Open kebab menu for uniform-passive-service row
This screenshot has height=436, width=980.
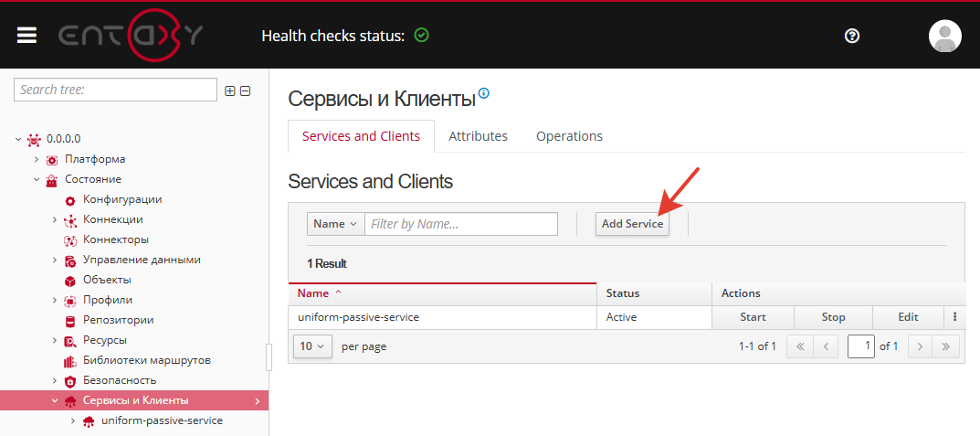pyautogui.click(x=954, y=317)
